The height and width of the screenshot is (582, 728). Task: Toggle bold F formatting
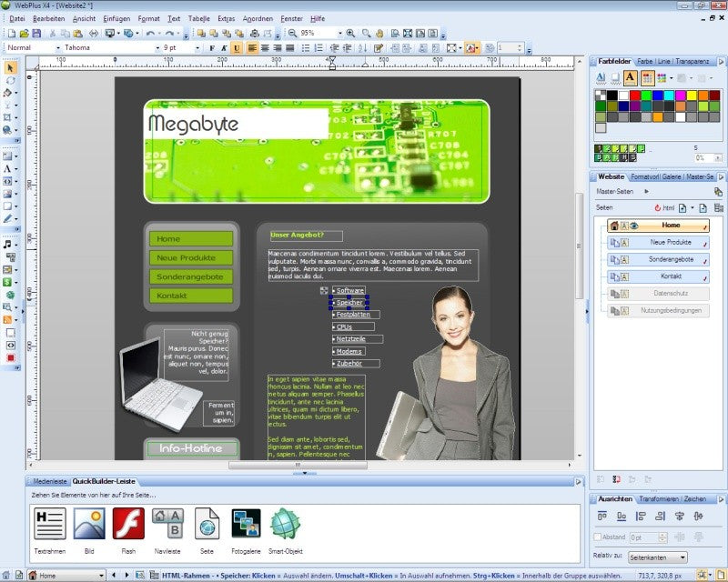(x=212, y=48)
